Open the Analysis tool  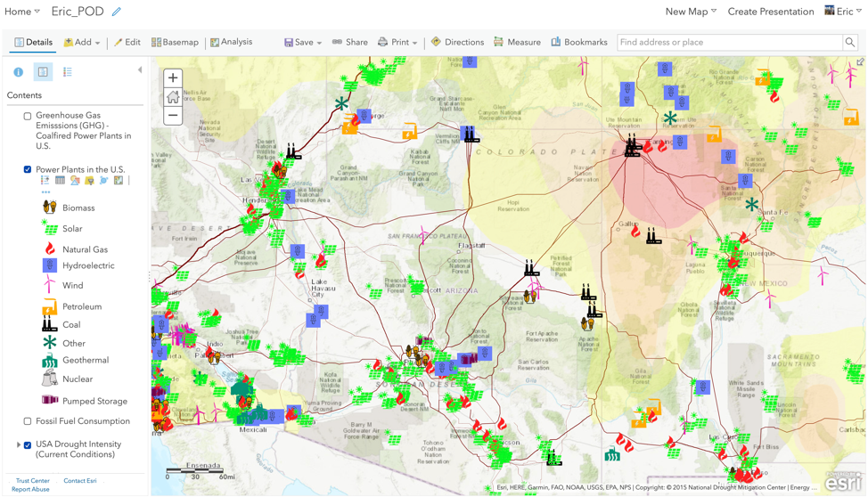(231, 42)
